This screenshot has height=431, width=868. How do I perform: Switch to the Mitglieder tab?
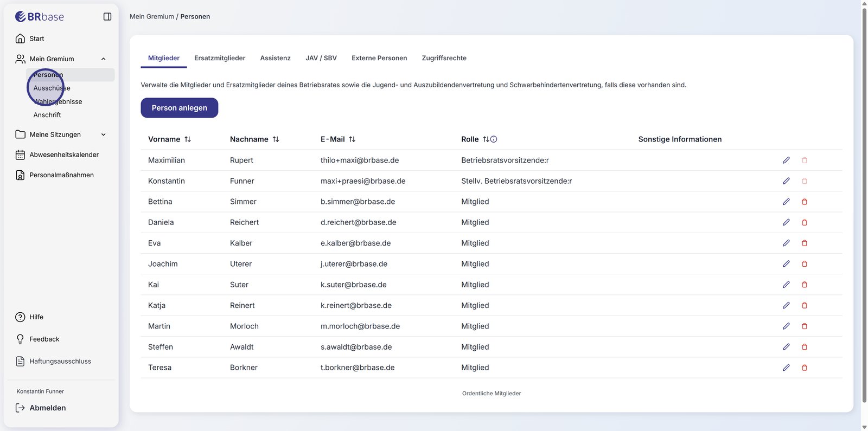tap(164, 58)
